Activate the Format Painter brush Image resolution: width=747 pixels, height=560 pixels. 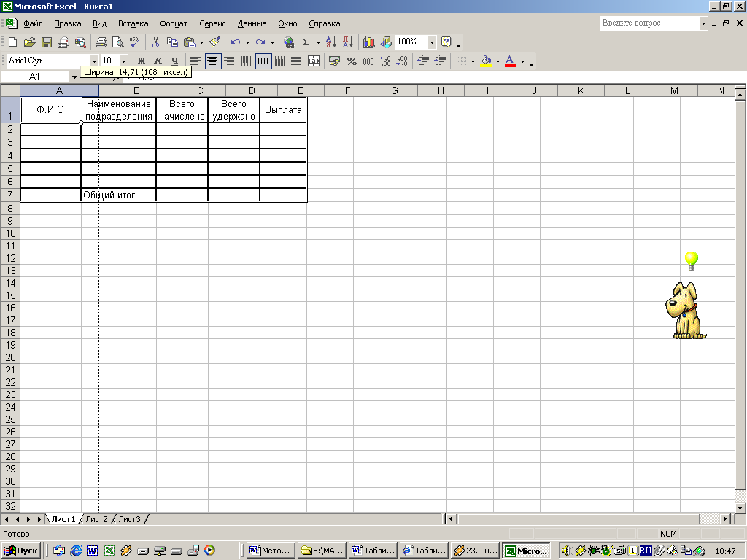coord(214,42)
